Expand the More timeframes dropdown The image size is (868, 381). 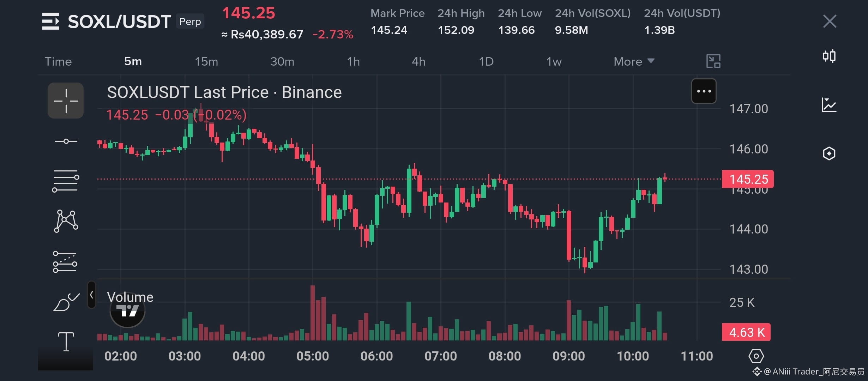pos(634,61)
